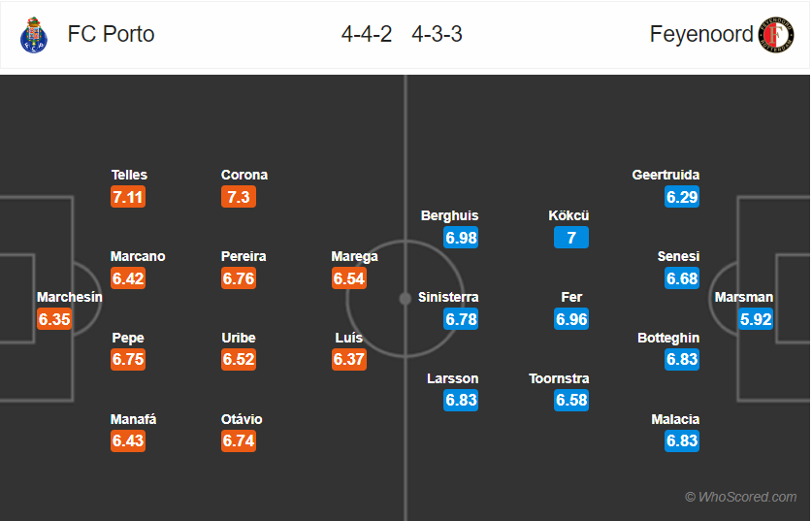
Task: Select Telles' 7.11 rating badge
Action: [x=128, y=197]
